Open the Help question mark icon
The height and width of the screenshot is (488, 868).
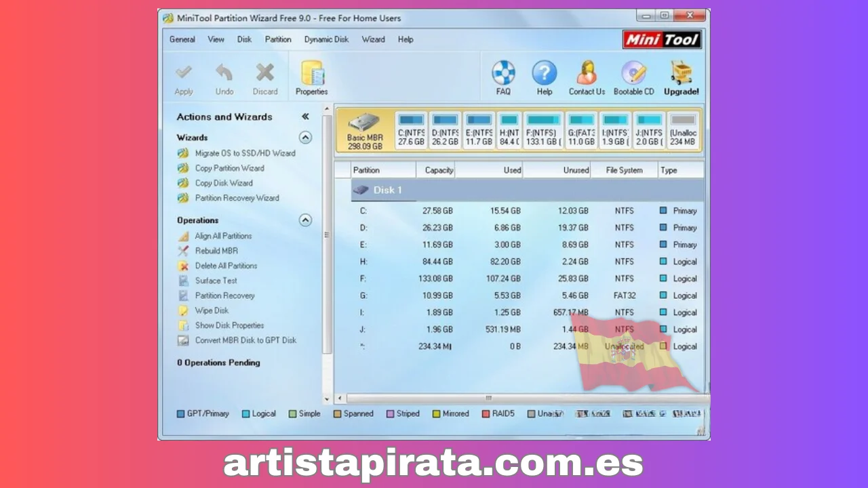544,73
